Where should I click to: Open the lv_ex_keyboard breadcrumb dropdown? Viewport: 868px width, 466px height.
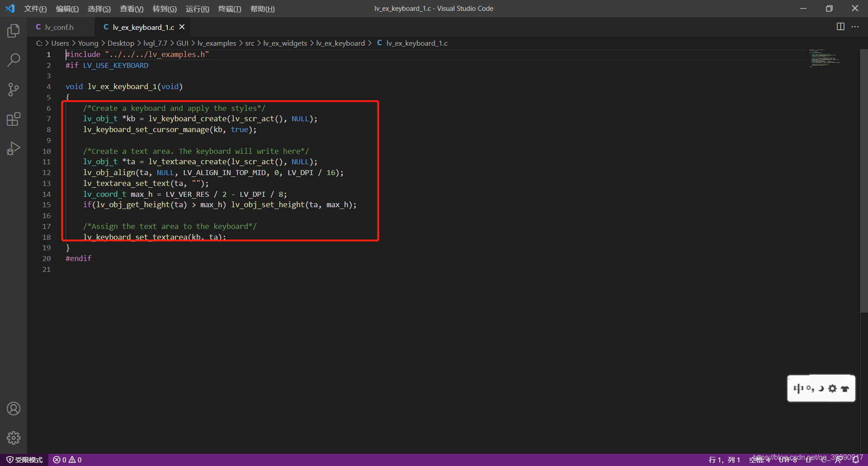(340, 43)
